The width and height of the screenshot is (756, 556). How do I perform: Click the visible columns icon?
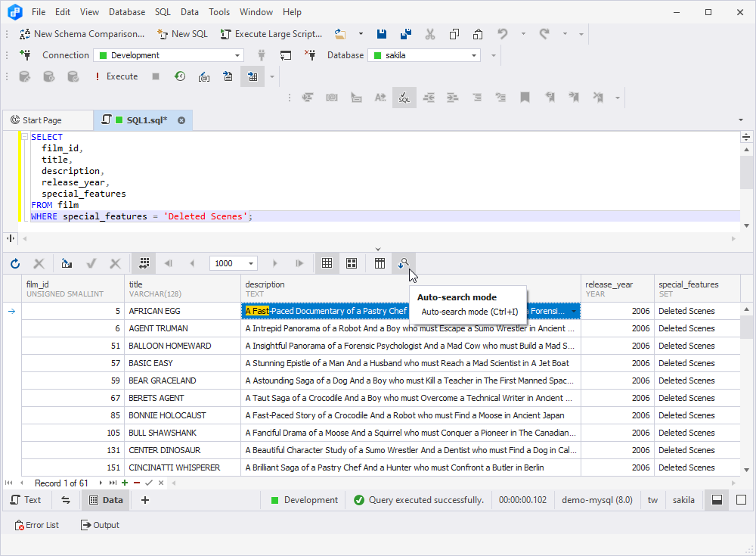(x=380, y=263)
